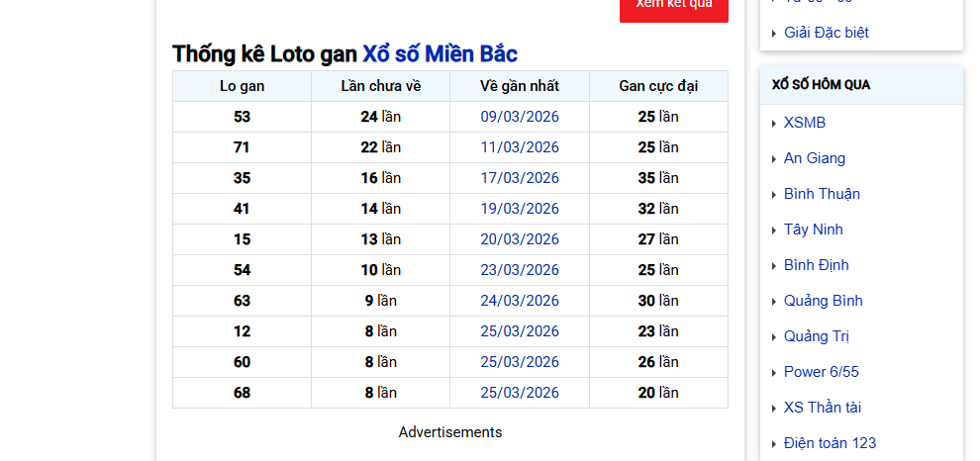Viewport: 980px width, 461px height.
Task: Click the 23/03/2026 date link
Action: [x=520, y=270]
